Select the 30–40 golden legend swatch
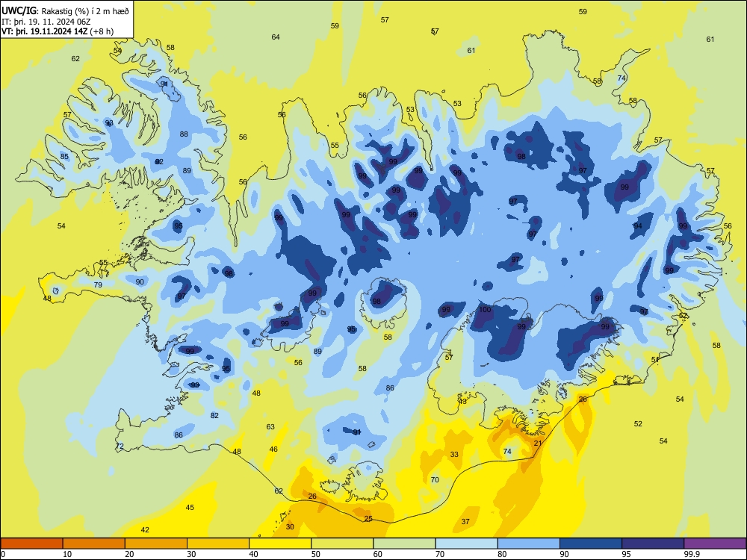The height and width of the screenshot is (560, 747). click(x=218, y=544)
